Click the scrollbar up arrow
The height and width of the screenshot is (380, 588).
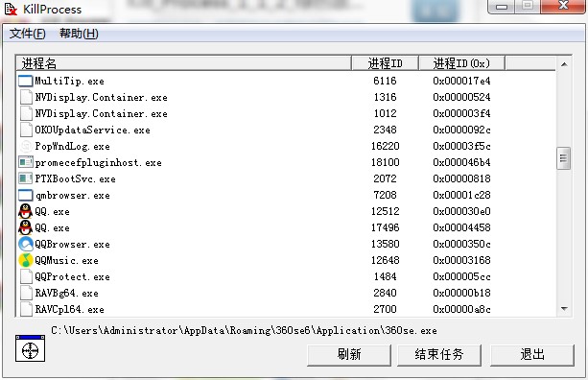[564, 64]
